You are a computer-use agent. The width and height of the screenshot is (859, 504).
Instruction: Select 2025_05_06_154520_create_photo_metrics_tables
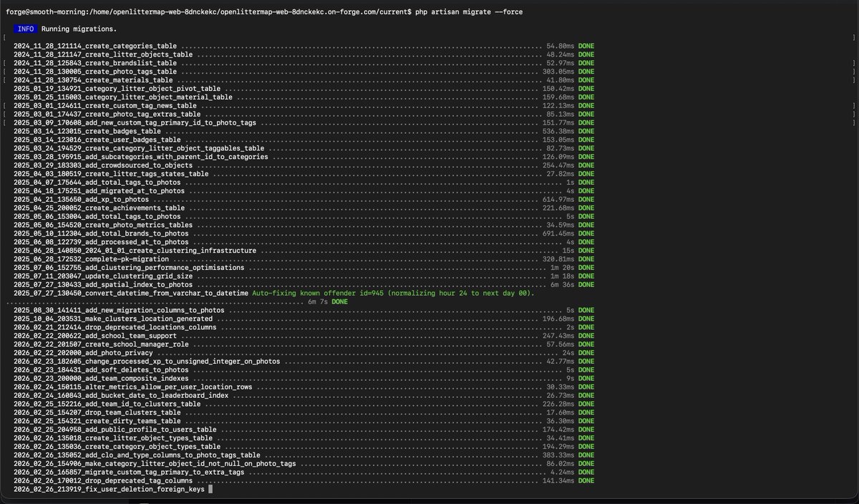click(x=103, y=226)
